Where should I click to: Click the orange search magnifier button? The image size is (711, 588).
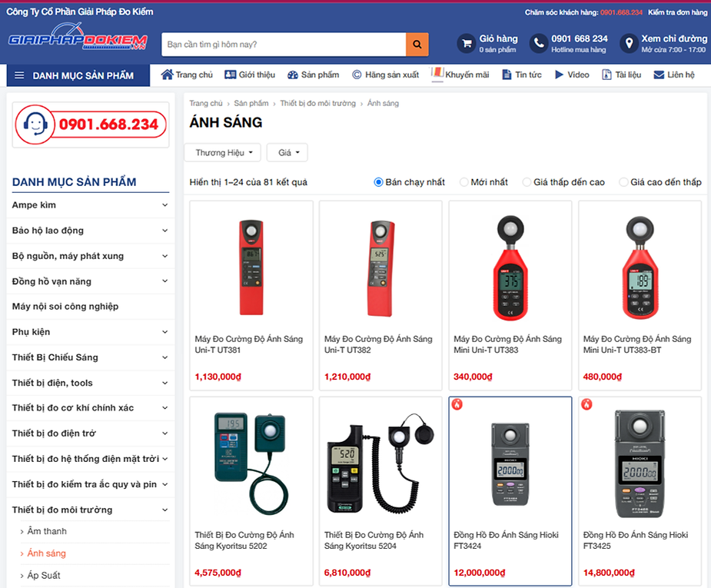417,45
